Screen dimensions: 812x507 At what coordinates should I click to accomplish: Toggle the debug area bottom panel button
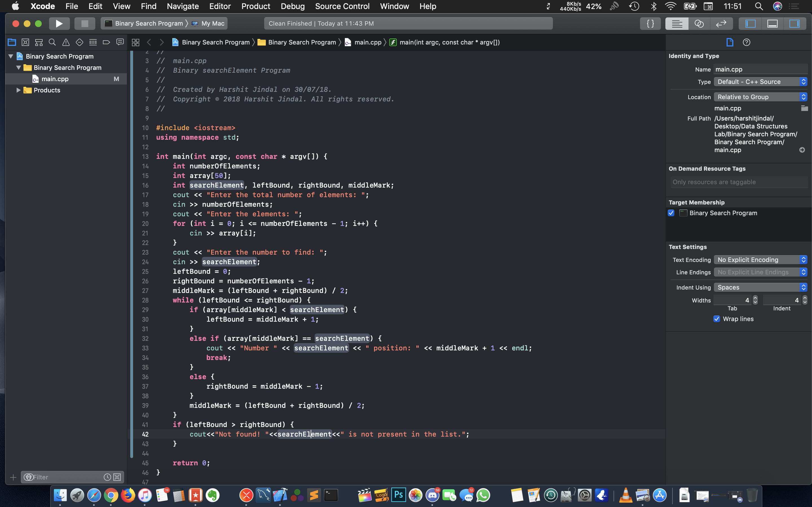(773, 23)
